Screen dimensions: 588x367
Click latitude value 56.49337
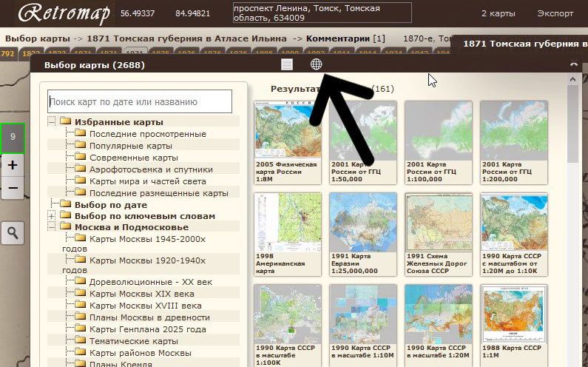click(138, 13)
